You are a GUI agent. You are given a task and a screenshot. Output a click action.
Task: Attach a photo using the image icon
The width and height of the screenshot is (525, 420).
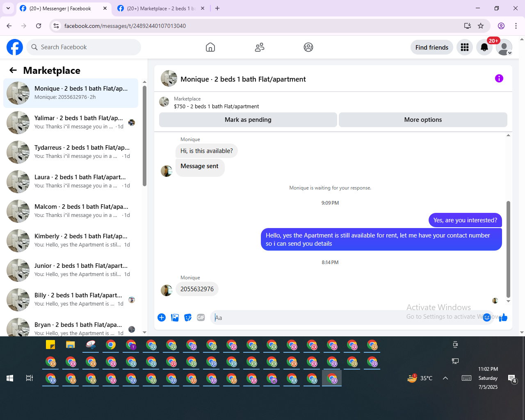175,317
